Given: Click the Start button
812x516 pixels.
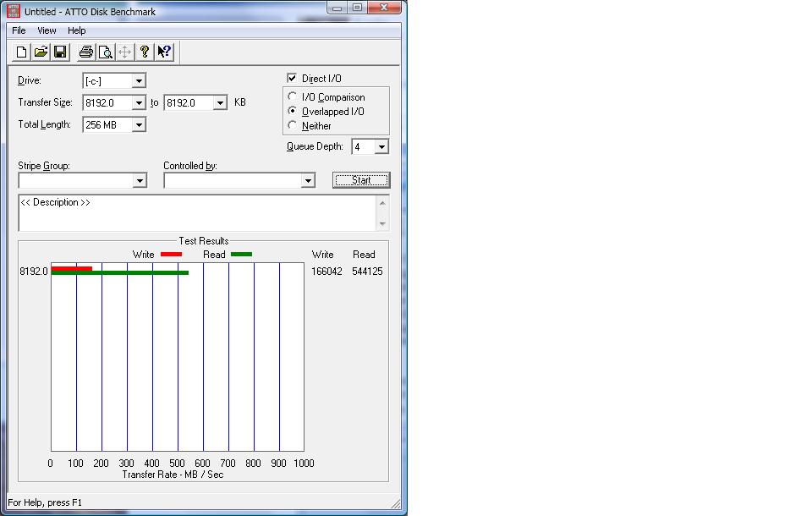Looking at the screenshot, I should pyautogui.click(x=361, y=180).
